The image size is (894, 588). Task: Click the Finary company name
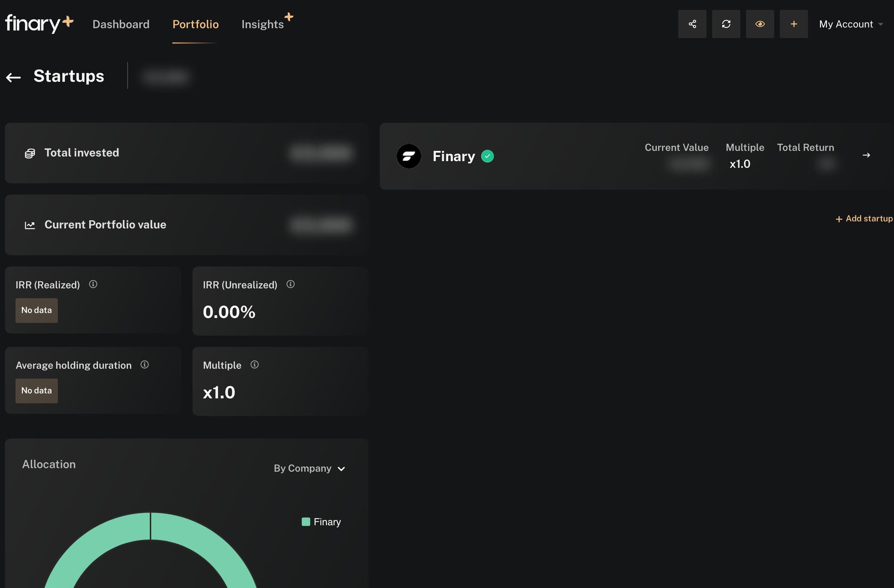[x=454, y=156]
